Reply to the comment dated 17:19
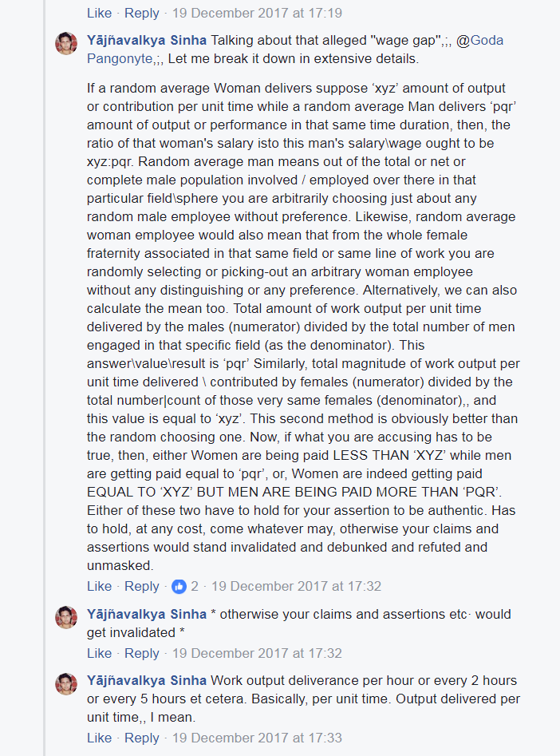This screenshot has width=560, height=756. 142,13
